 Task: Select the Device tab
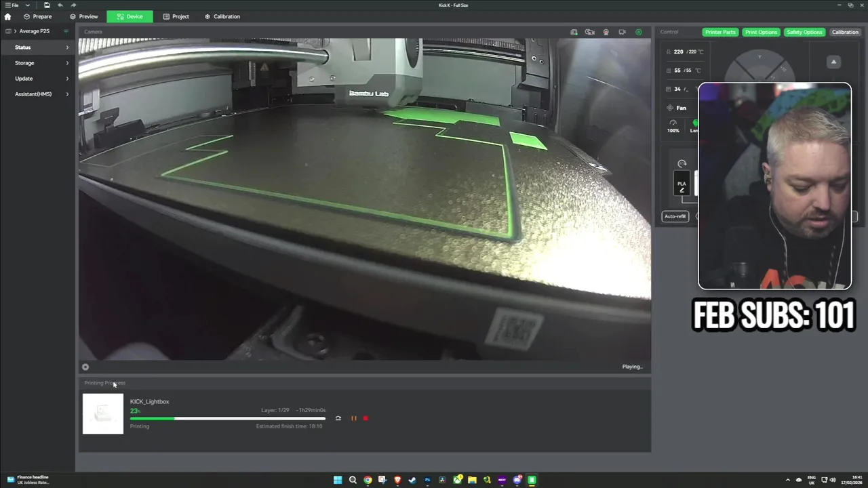pos(130,16)
